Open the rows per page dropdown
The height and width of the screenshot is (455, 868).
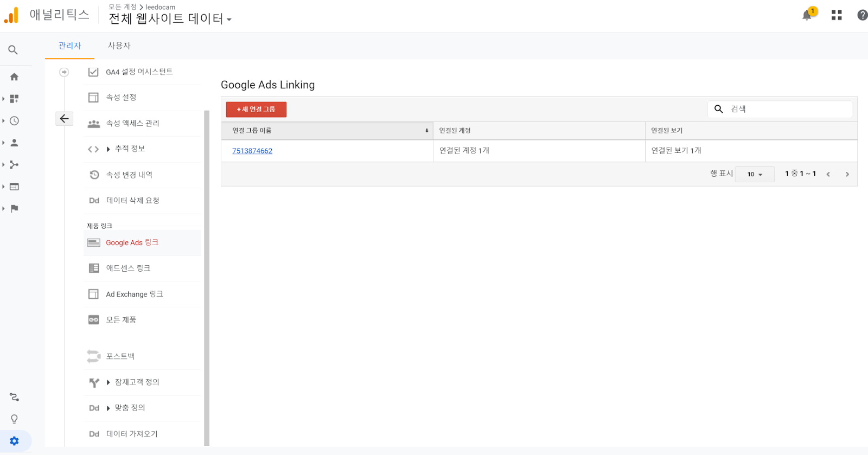tap(755, 174)
